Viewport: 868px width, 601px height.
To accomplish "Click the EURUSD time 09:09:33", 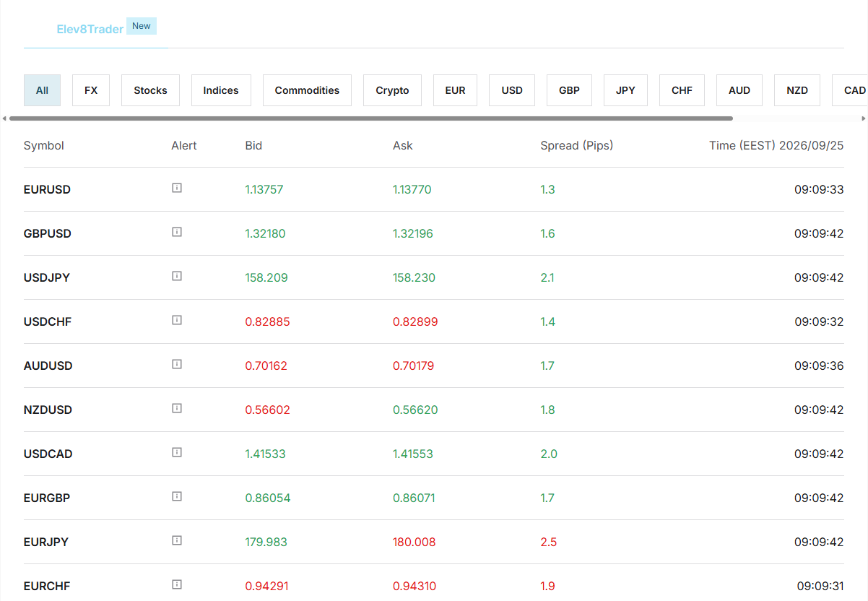I will [x=819, y=189].
